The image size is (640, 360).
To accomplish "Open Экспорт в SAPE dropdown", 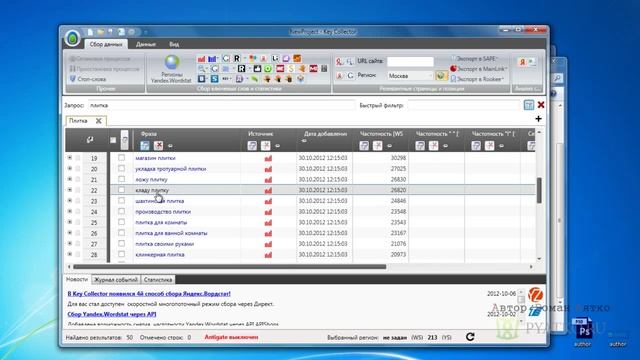I will pos(474,59).
